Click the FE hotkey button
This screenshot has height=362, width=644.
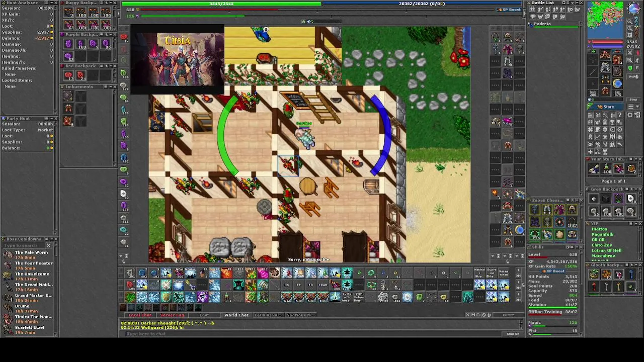[299, 285]
